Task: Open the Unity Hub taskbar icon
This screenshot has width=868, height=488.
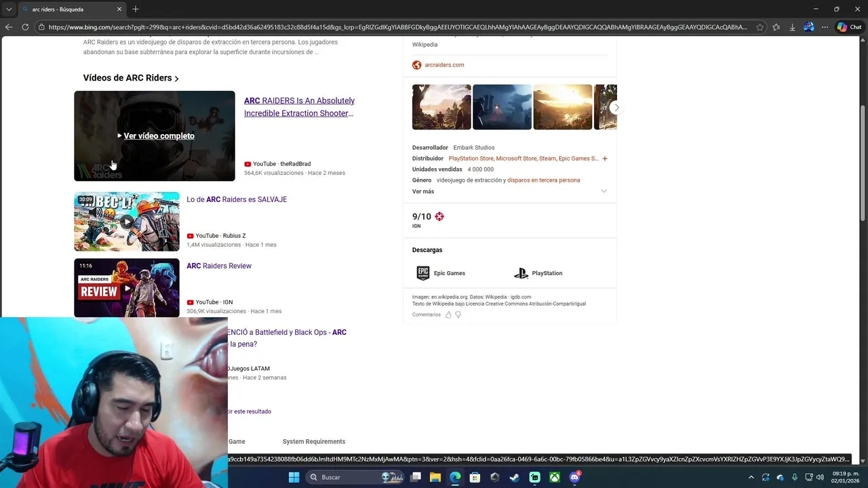Action: click(495, 477)
